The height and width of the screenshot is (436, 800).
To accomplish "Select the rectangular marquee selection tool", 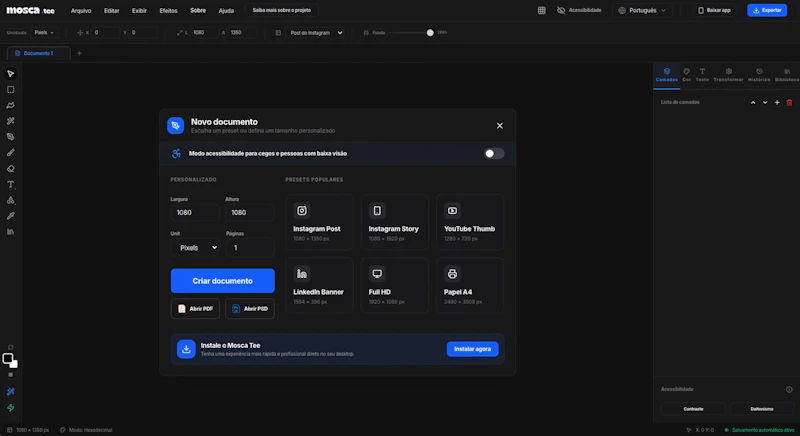I will tap(11, 90).
